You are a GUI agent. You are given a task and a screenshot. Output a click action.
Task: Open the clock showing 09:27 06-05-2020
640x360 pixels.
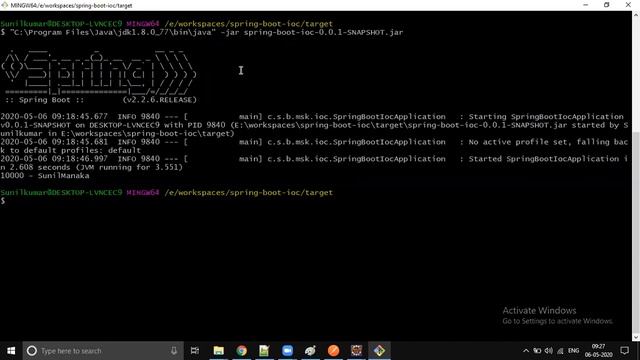tap(598, 351)
